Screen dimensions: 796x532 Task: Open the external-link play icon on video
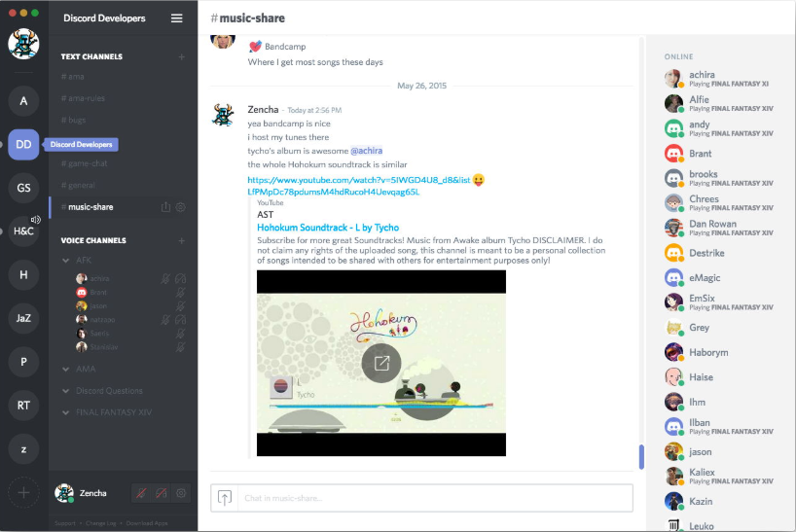381,363
